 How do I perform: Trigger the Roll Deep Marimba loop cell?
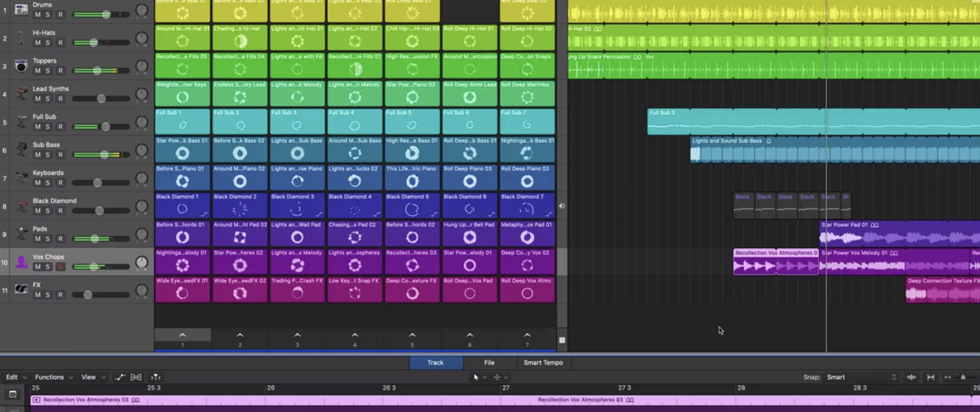coord(527,94)
